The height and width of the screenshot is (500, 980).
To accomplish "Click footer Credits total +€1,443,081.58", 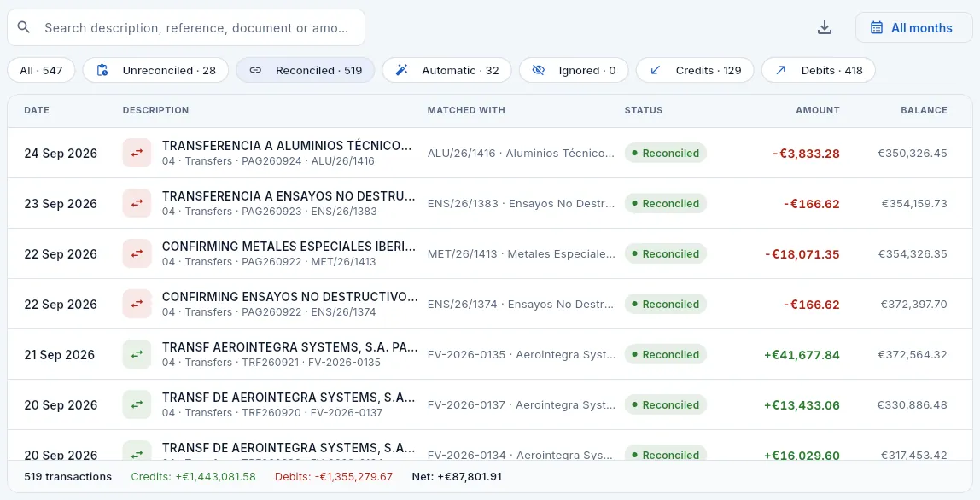I will coord(193,477).
